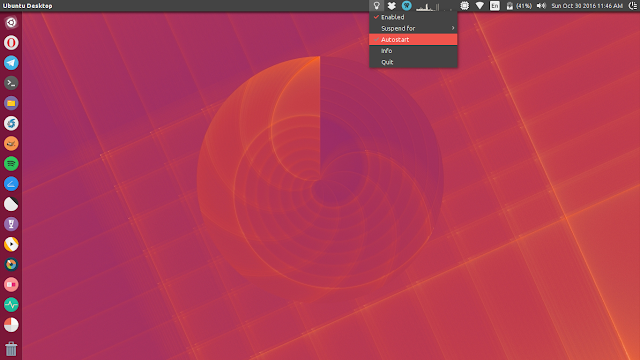640x360 pixels.
Task: Launch Opera from the dock
Action: click(x=11, y=42)
